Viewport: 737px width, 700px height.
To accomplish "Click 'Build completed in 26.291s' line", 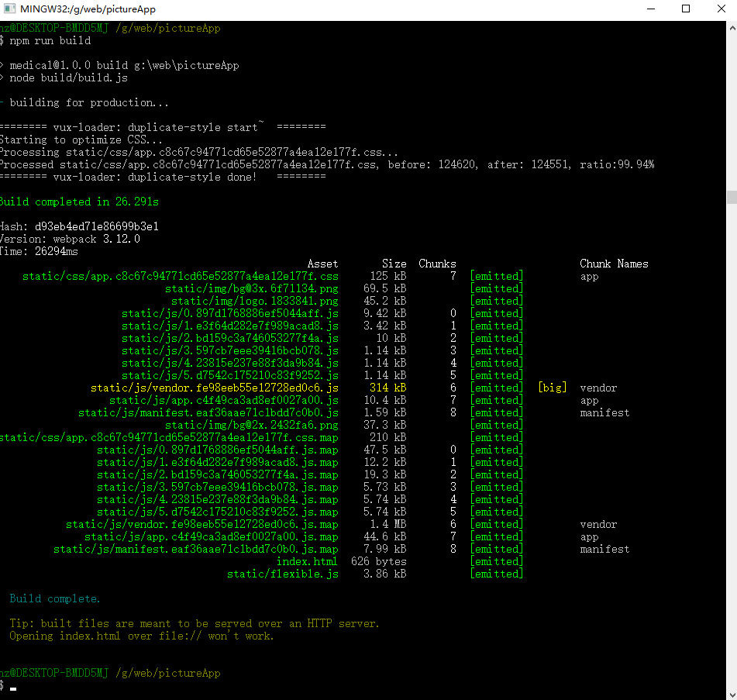I will coord(79,202).
